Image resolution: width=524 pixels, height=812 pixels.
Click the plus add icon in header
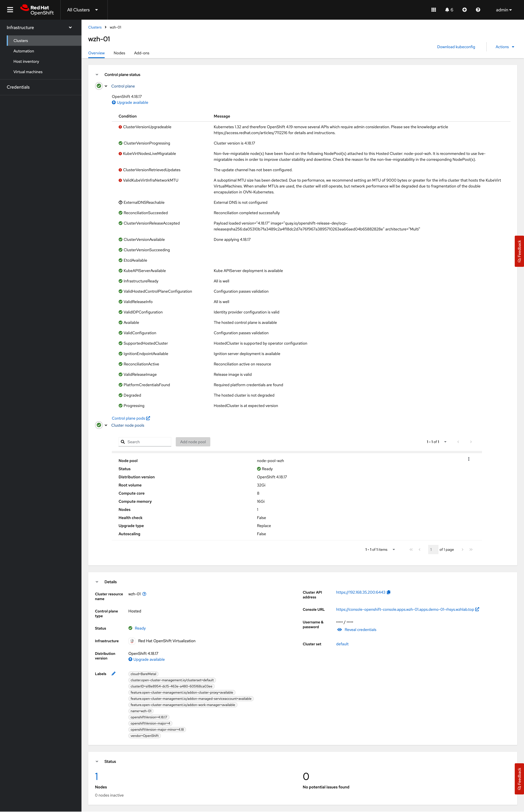click(x=464, y=10)
